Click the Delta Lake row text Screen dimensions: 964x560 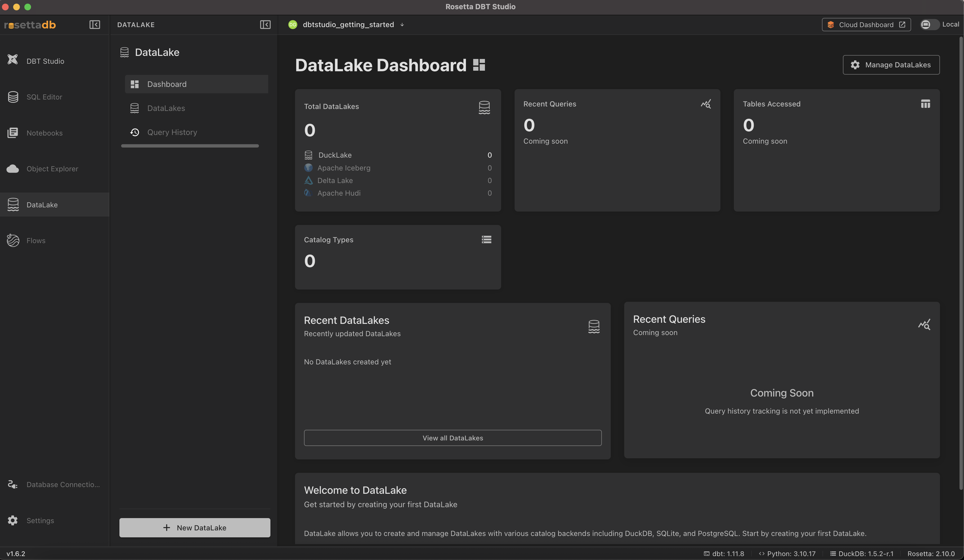point(335,181)
